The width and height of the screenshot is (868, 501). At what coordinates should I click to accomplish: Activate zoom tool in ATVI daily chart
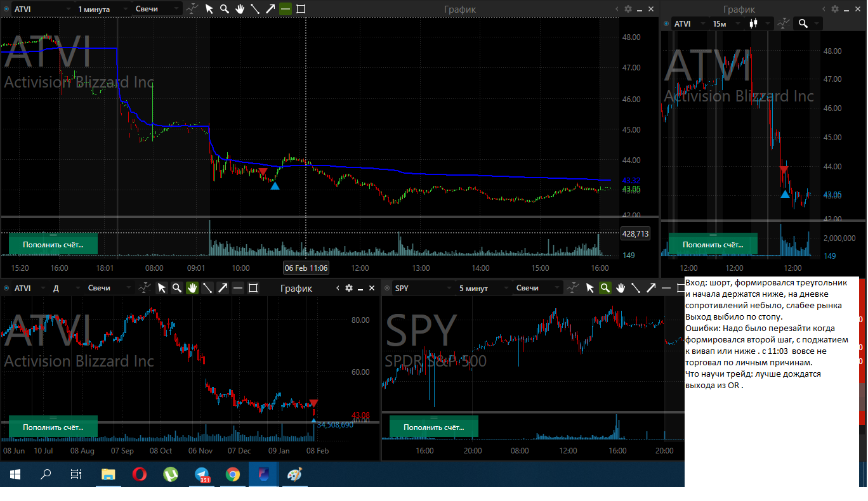click(x=177, y=288)
